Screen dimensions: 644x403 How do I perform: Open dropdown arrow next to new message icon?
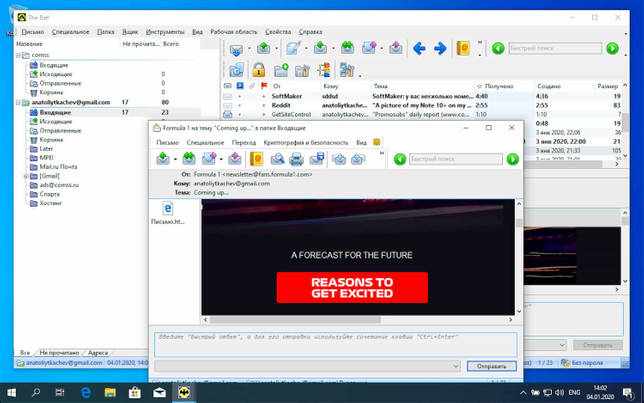coord(306,48)
